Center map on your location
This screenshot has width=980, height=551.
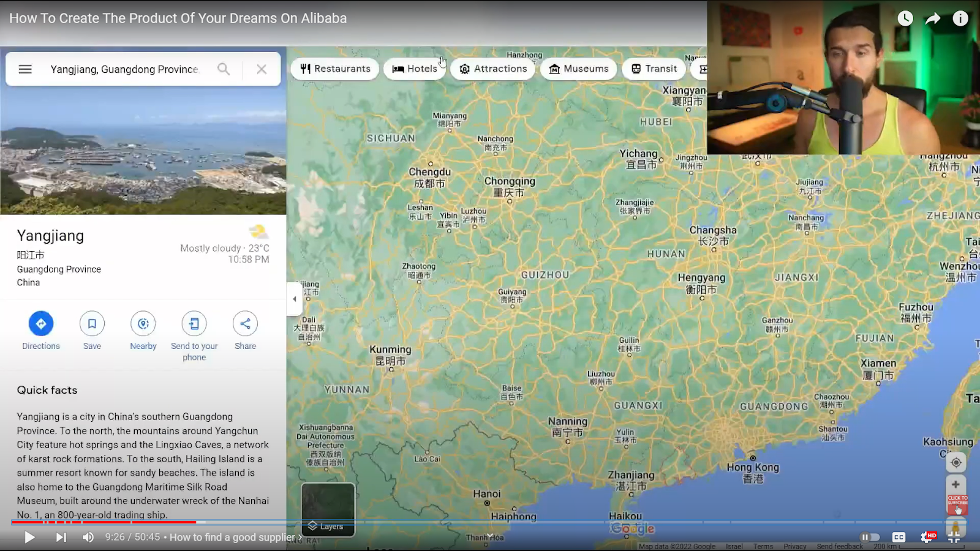tap(956, 462)
